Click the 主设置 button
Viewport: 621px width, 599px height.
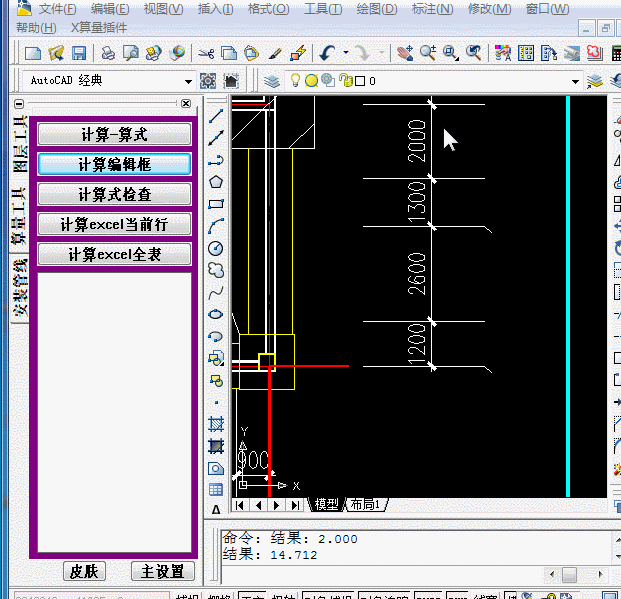click(x=163, y=571)
